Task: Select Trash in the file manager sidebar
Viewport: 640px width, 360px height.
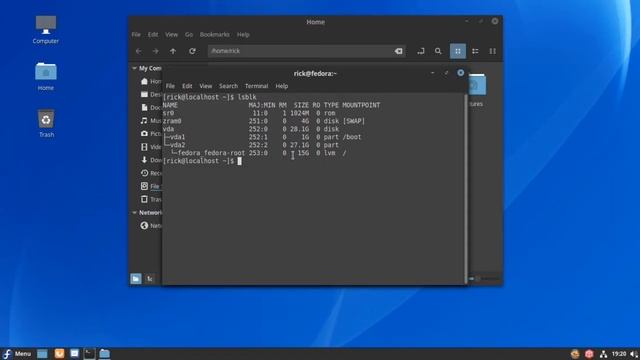Action: point(151,199)
